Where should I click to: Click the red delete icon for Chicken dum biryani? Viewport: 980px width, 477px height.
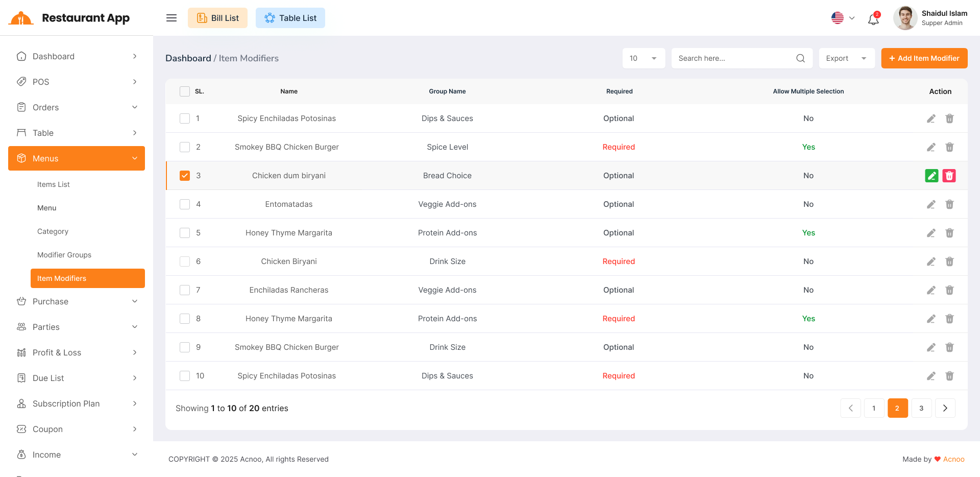[x=949, y=176]
